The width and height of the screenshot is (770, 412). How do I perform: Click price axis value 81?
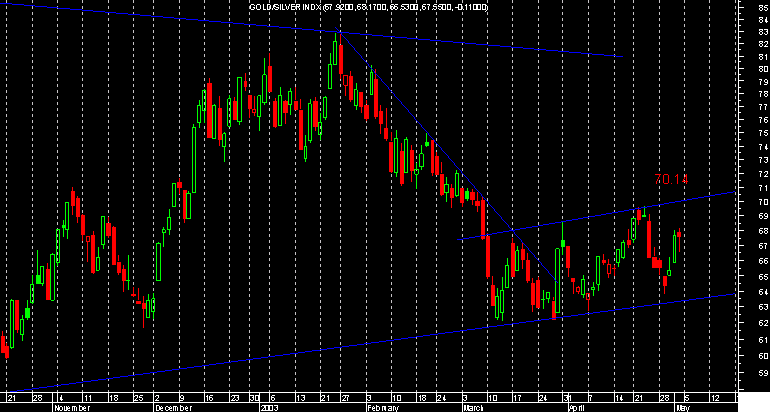tap(764, 56)
